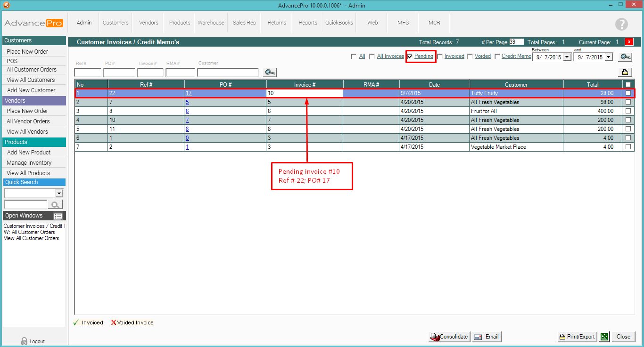
Task: Click the search key icon beside Customer filter
Action: click(x=270, y=72)
